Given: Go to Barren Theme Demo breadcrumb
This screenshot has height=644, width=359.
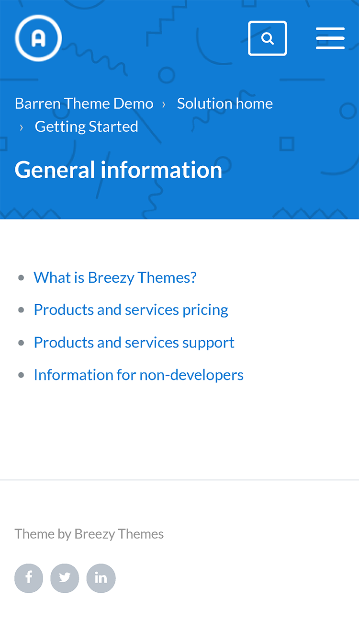Looking at the screenshot, I should [x=84, y=103].
